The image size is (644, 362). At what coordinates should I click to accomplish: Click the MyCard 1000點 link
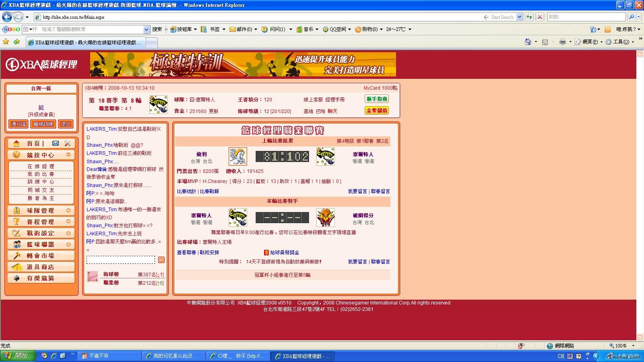point(380,88)
